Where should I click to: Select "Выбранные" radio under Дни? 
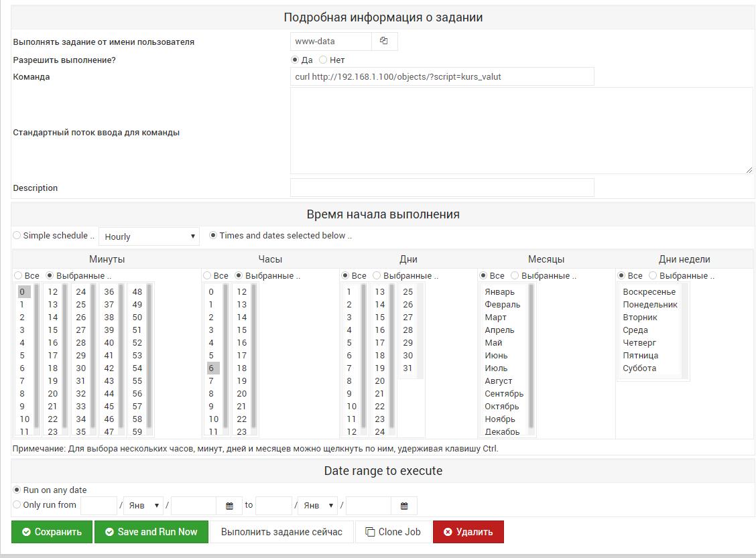click(x=377, y=275)
